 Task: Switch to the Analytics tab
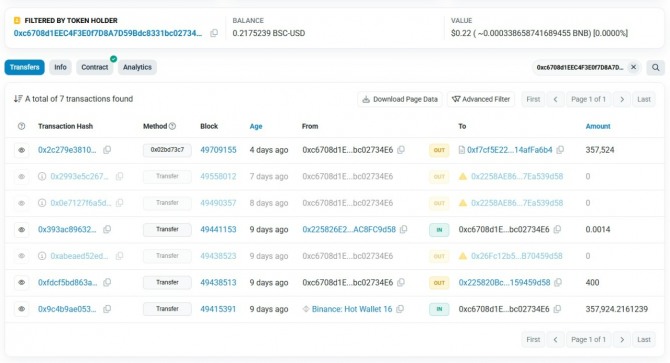point(137,67)
